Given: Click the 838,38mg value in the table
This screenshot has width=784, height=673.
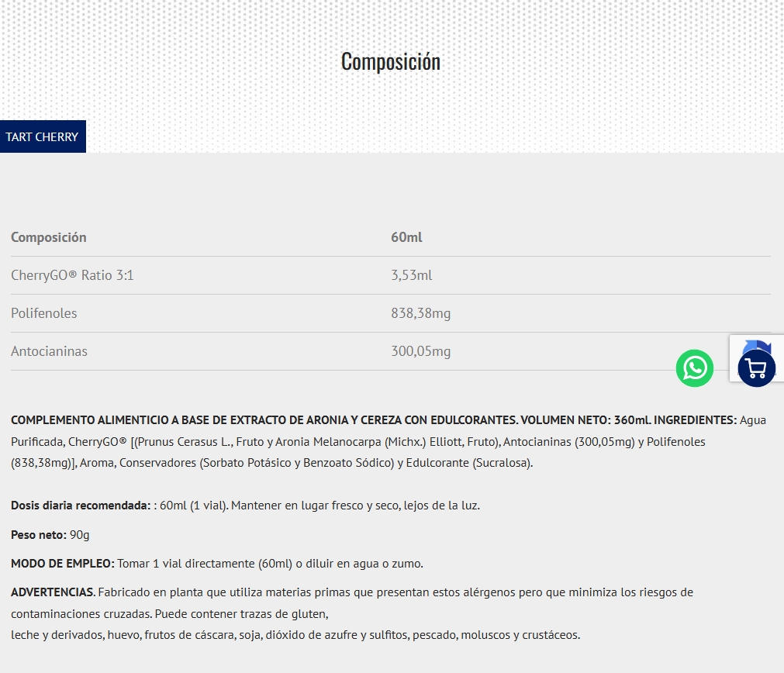Looking at the screenshot, I should click(420, 313).
